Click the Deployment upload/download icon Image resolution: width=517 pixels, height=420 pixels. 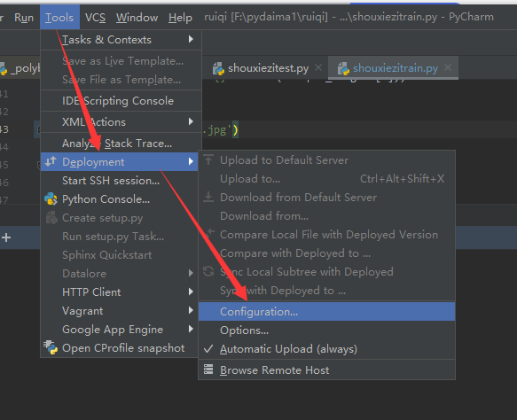click(51, 162)
